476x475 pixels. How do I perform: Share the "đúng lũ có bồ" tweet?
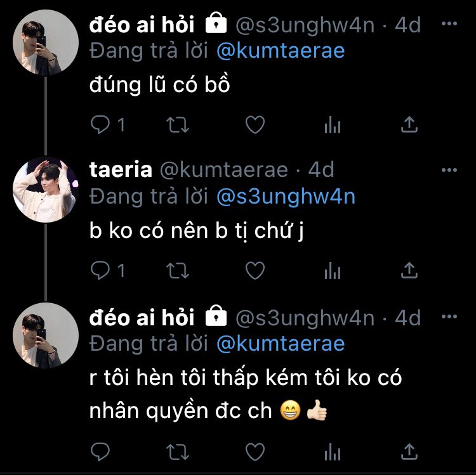(410, 125)
